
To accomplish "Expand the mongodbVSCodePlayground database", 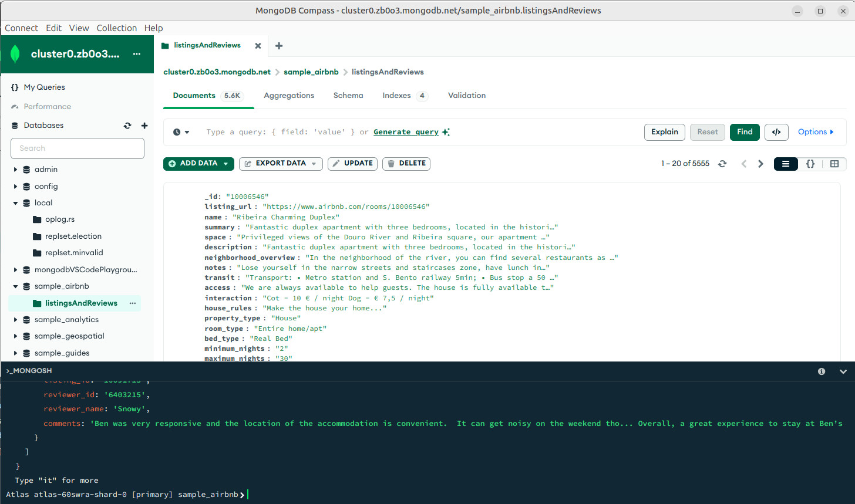I will click(x=15, y=270).
